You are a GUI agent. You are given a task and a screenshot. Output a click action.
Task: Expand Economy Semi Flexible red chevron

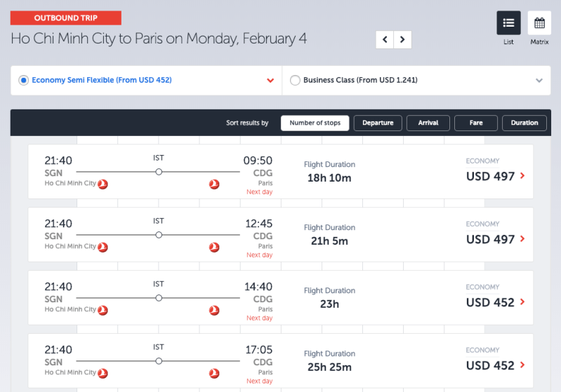pyautogui.click(x=270, y=81)
